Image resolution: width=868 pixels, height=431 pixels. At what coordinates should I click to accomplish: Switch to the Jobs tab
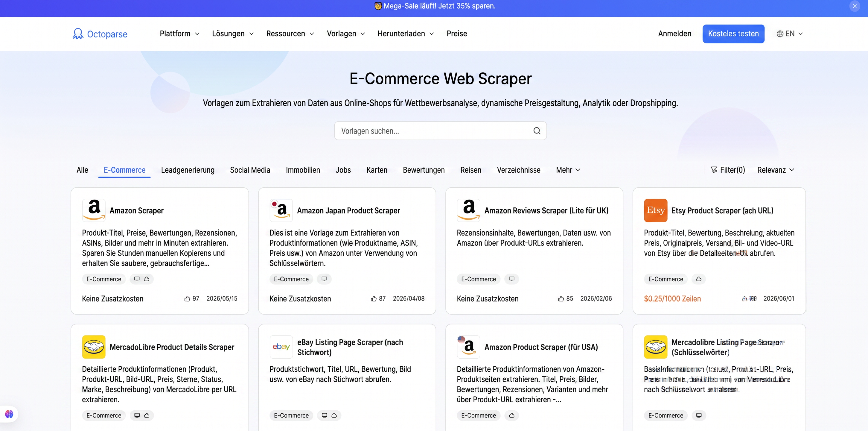point(343,170)
